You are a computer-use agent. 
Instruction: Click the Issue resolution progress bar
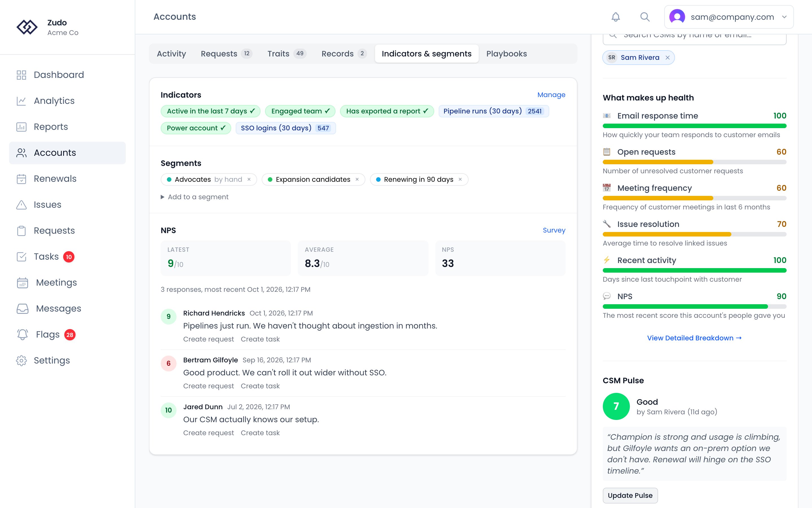(694, 234)
